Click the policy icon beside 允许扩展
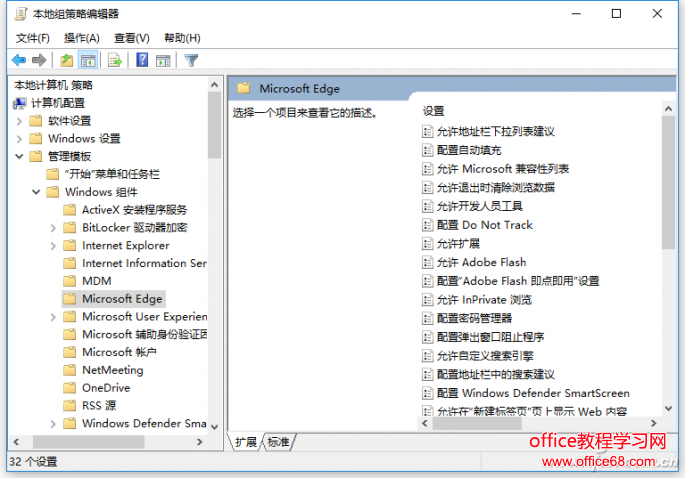Image resolution: width=685 pixels, height=478 pixels. (x=427, y=244)
